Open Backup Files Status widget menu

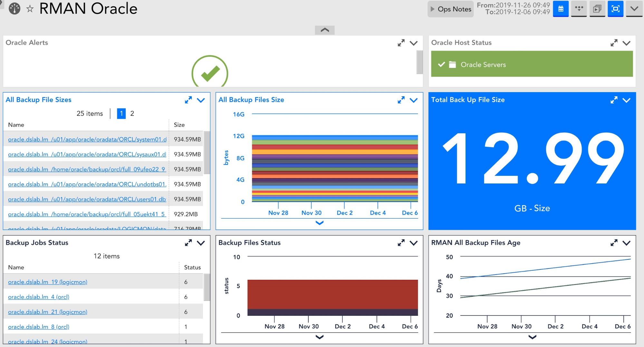[414, 243]
